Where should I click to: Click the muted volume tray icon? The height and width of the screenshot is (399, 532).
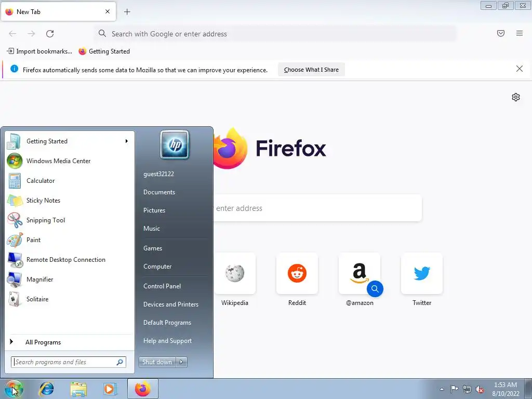[480, 389]
